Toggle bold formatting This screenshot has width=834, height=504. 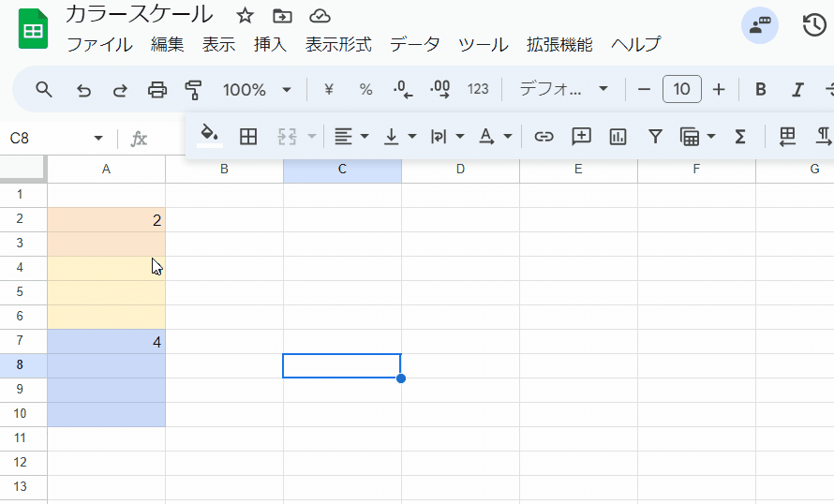pos(761,89)
